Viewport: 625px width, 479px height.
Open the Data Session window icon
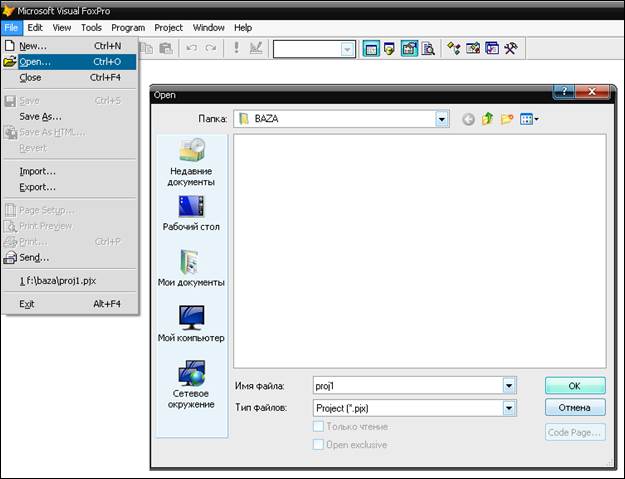click(389, 49)
